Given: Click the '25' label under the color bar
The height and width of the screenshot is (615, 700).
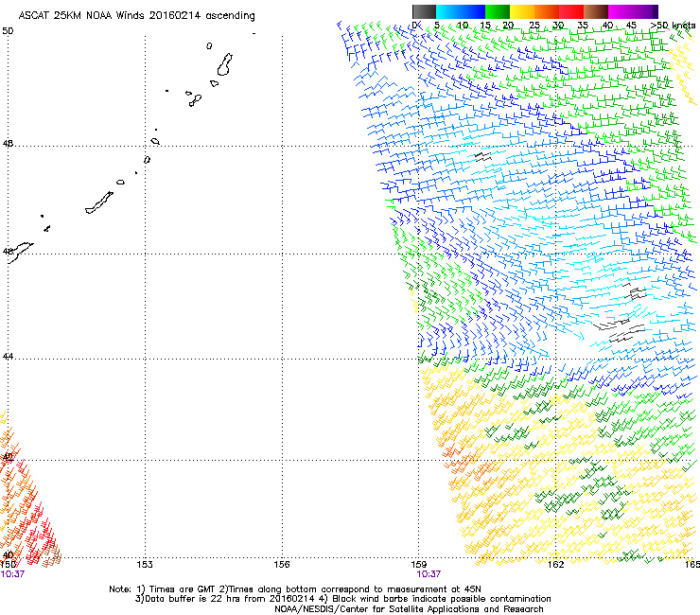Looking at the screenshot, I should 534,26.
